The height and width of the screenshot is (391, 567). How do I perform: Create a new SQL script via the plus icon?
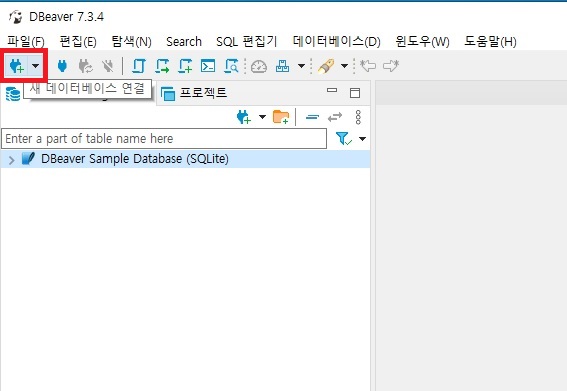tap(185, 66)
